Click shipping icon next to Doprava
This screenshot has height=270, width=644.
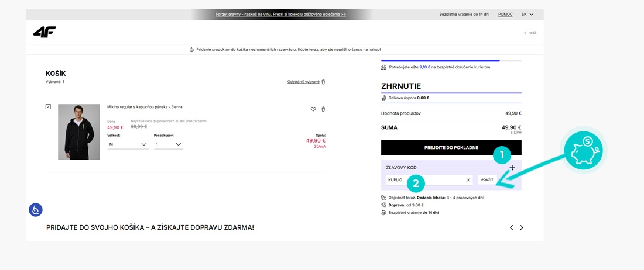point(384,205)
